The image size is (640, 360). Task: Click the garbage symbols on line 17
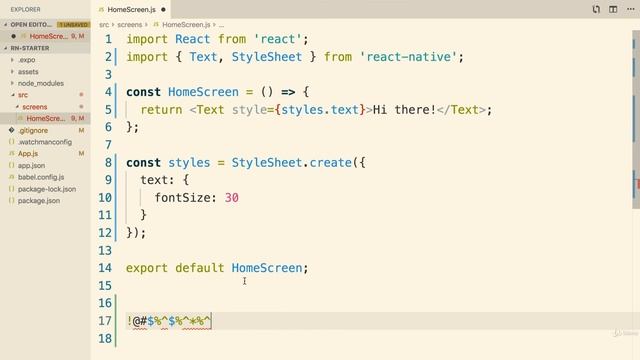(169, 321)
